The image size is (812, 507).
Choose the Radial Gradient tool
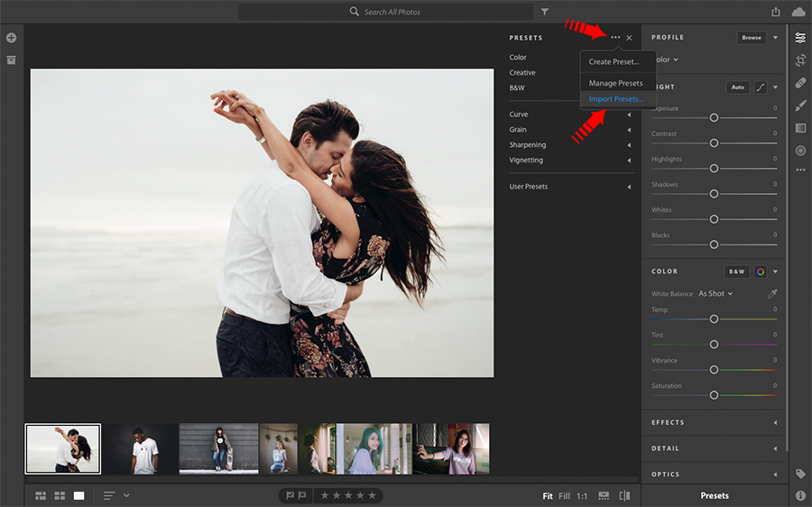(x=800, y=151)
